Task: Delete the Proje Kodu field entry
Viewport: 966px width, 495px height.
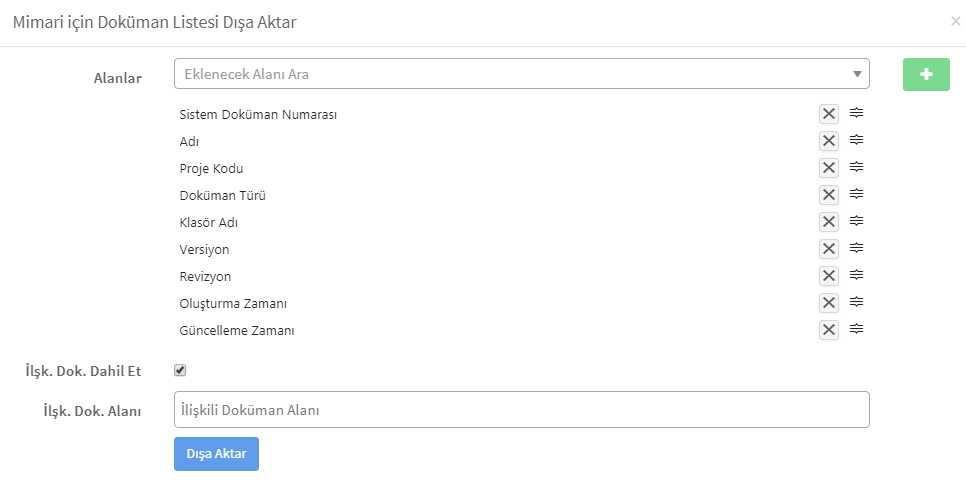Action: tap(829, 168)
